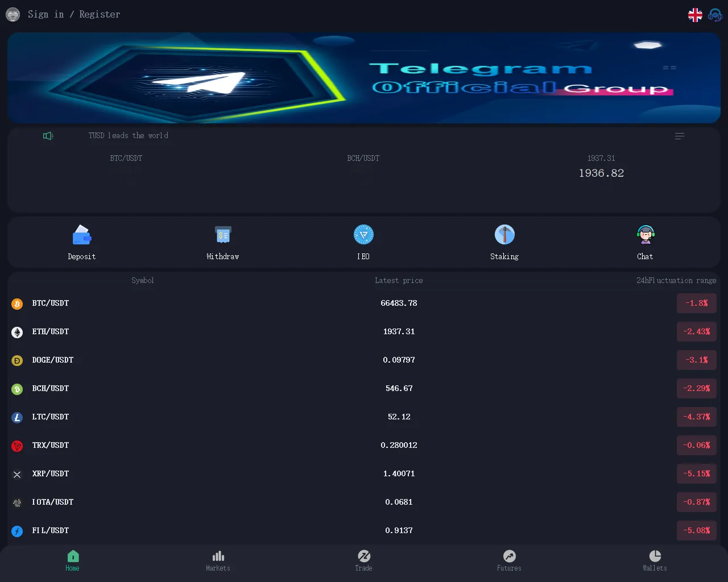Click the 0.0681 price value
This screenshot has height=582, width=728.
click(x=399, y=502)
